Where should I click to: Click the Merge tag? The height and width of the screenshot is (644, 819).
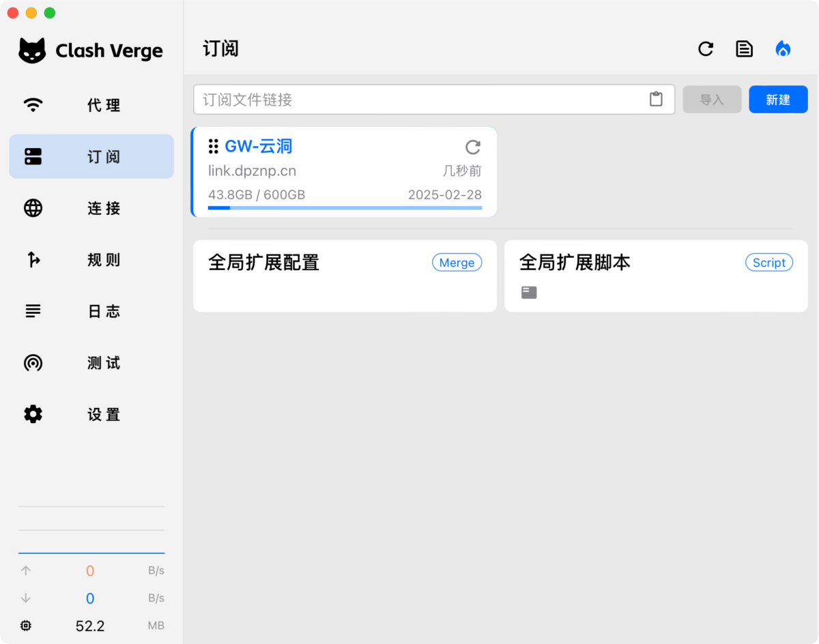pyautogui.click(x=457, y=263)
